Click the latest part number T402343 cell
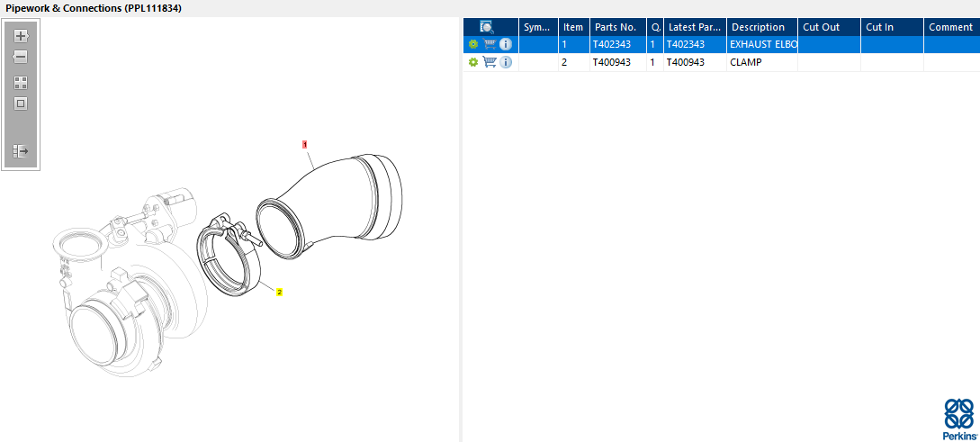The height and width of the screenshot is (442, 980). coord(695,44)
